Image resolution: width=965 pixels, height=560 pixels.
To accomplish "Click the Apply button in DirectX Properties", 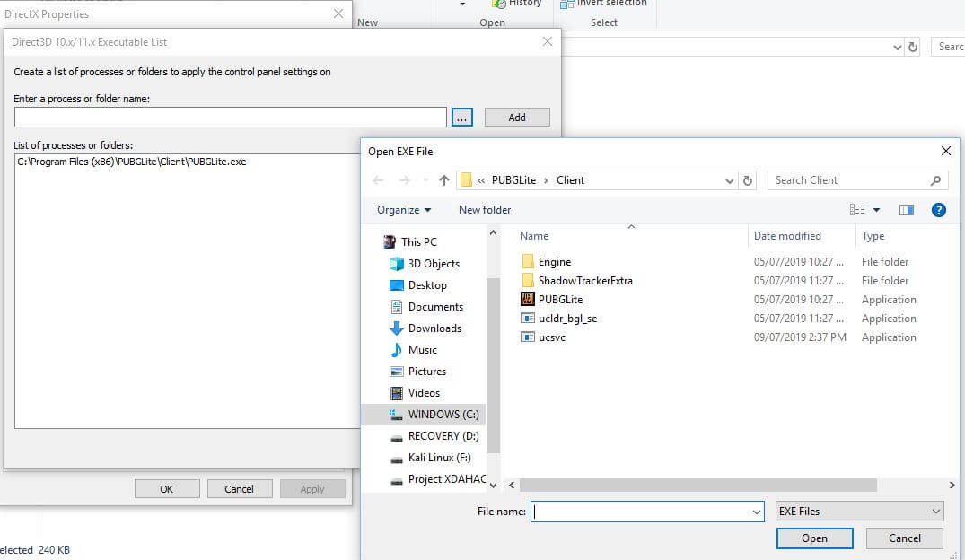I will 312,488.
